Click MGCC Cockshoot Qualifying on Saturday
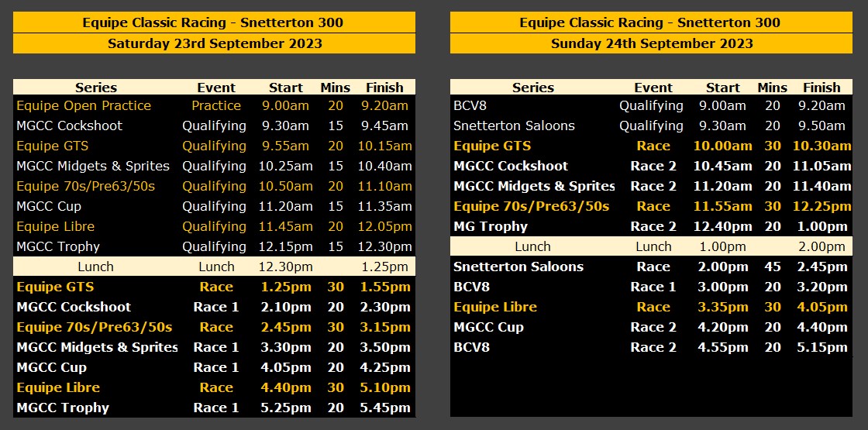The image size is (868, 430). click(214, 126)
